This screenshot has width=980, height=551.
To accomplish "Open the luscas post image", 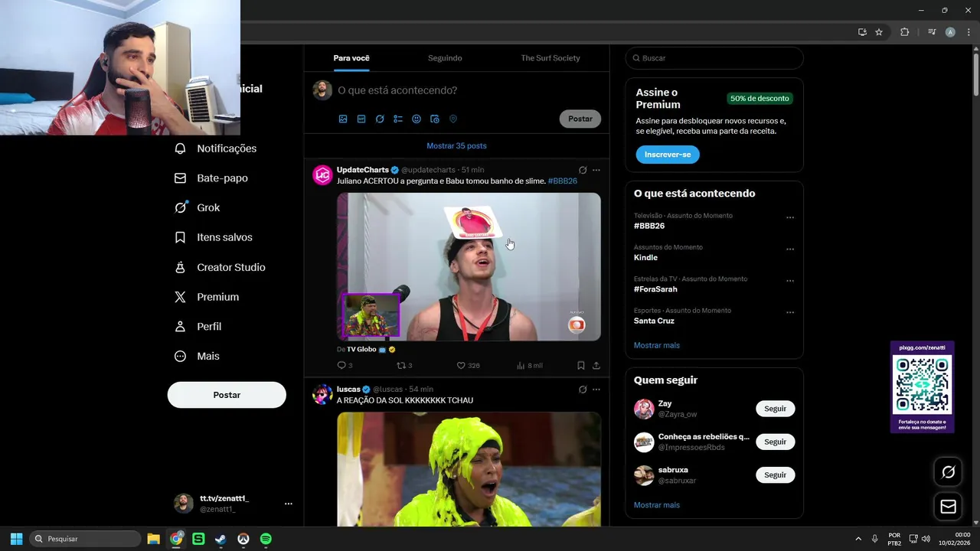I will click(x=469, y=469).
